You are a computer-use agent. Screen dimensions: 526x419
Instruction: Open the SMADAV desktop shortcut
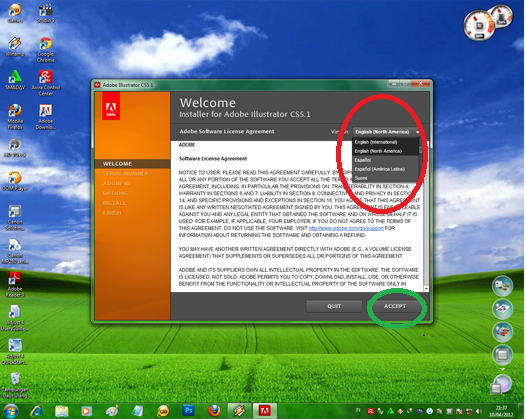[x=15, y=81]
